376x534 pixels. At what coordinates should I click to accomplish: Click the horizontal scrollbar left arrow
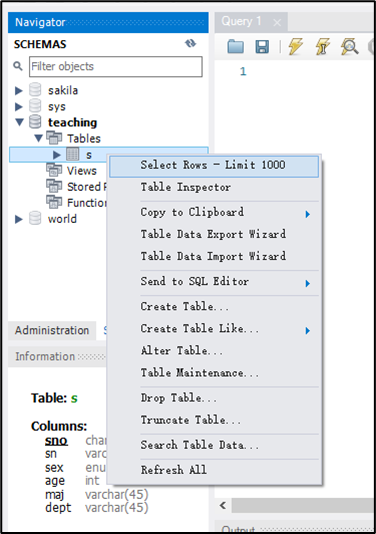223,505
